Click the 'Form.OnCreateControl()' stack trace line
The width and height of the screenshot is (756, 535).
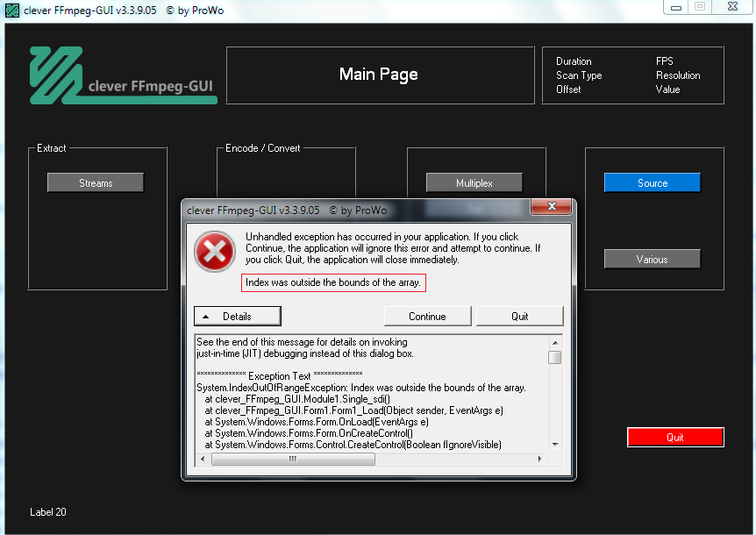[x=309, y=433]
